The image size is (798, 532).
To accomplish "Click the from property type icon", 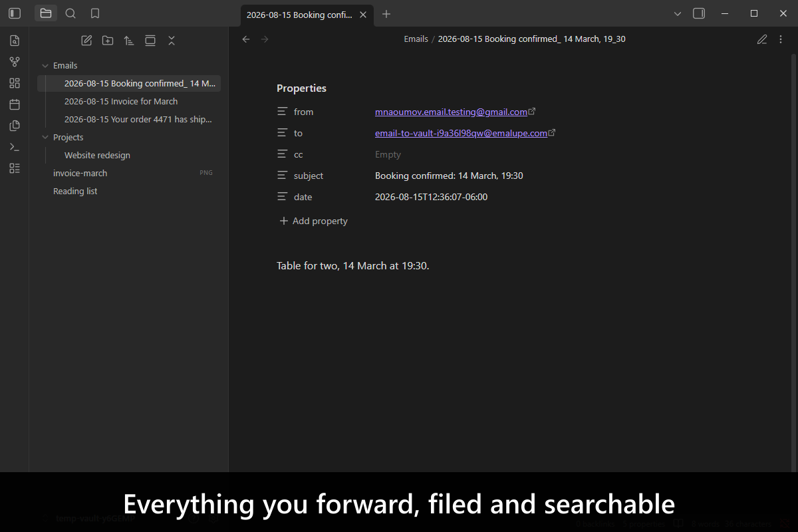I will [283, 112].
